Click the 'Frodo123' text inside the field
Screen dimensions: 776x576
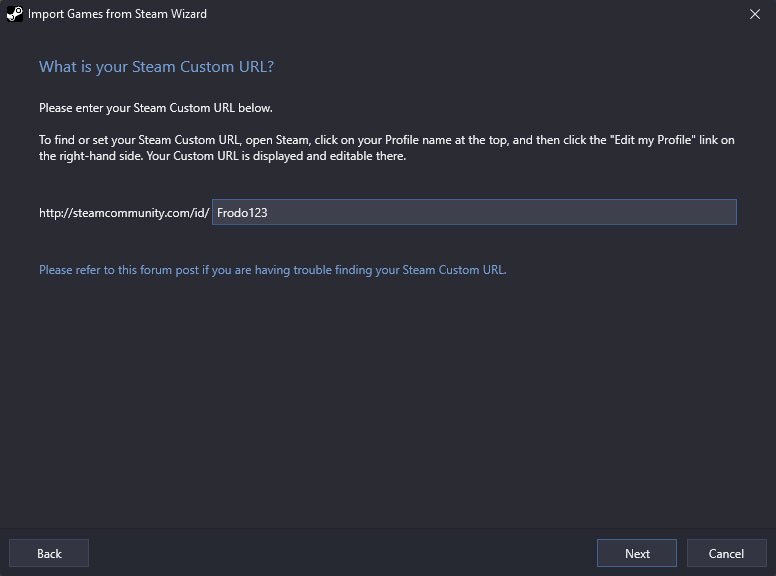click(x=242, y=213)
